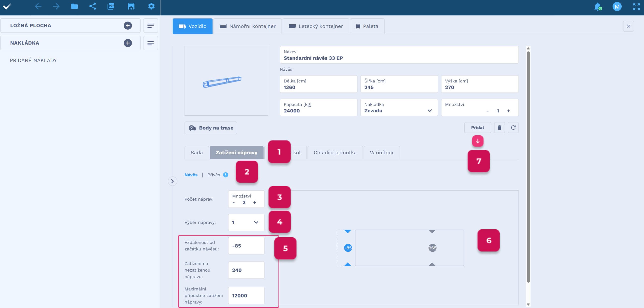The width and height of the screenshot is (644, 308).
Task: Click the share icon in top toolbar
Action: 93,6
